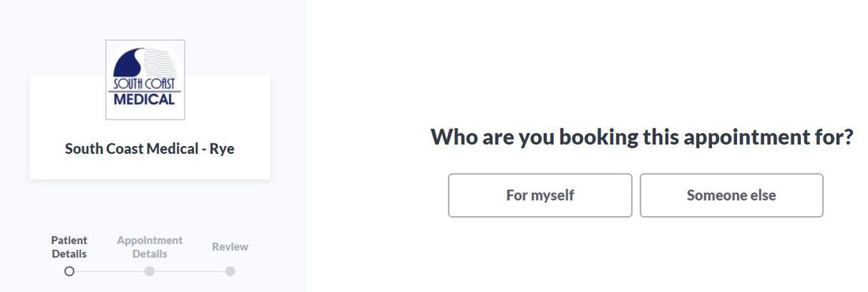The height and width of the screenshot is (292, 868).
Task: Click progress line between Patient and Appointment dots
Action: coord(109,271)
